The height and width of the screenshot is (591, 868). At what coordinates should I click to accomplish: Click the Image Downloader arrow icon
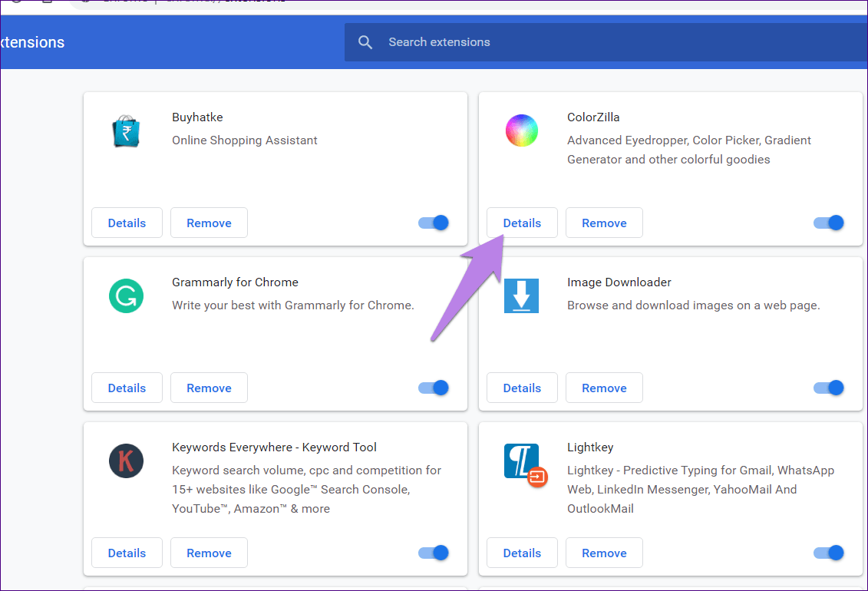521,296
